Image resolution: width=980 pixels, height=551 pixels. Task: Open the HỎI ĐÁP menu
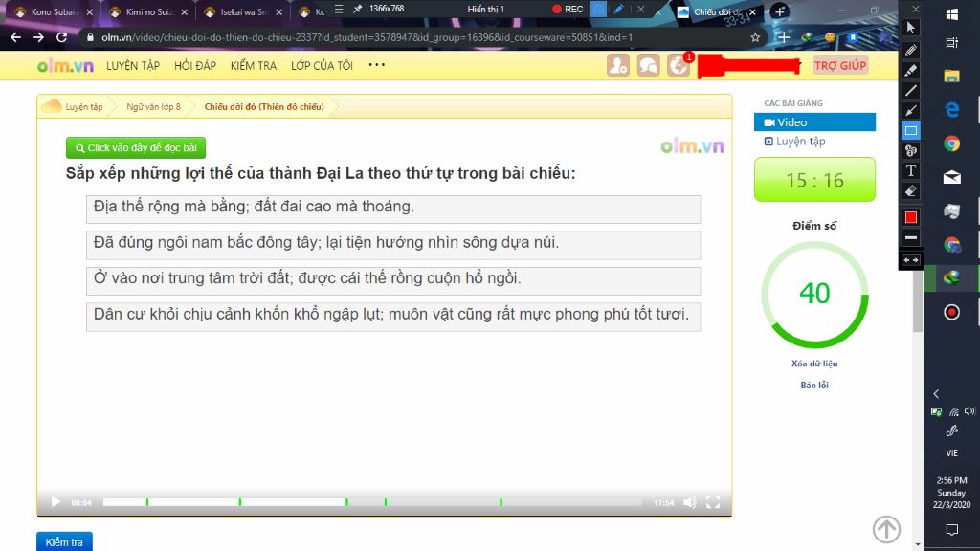195,66
